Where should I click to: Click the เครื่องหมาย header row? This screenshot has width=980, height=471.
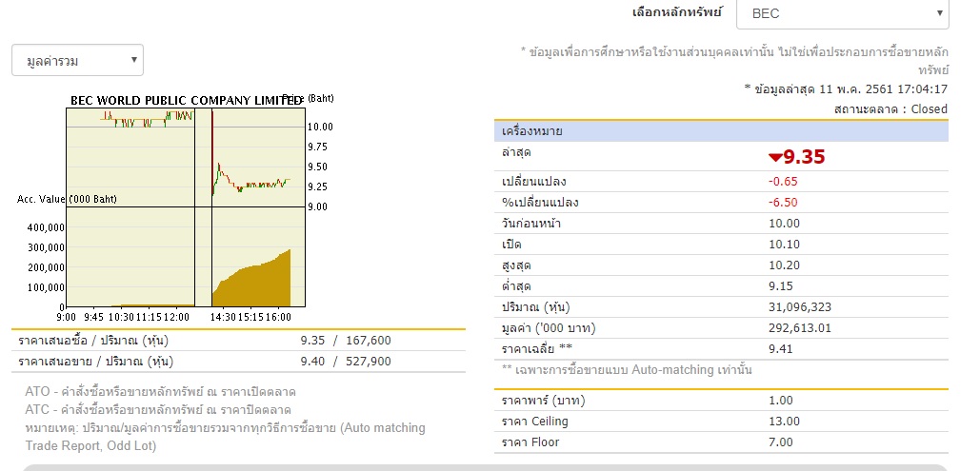click(x=721, y=131)
